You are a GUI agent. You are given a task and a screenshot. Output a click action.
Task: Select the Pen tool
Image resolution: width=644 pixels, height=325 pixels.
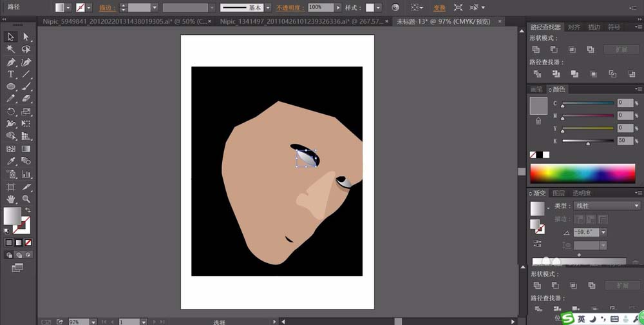11,62
